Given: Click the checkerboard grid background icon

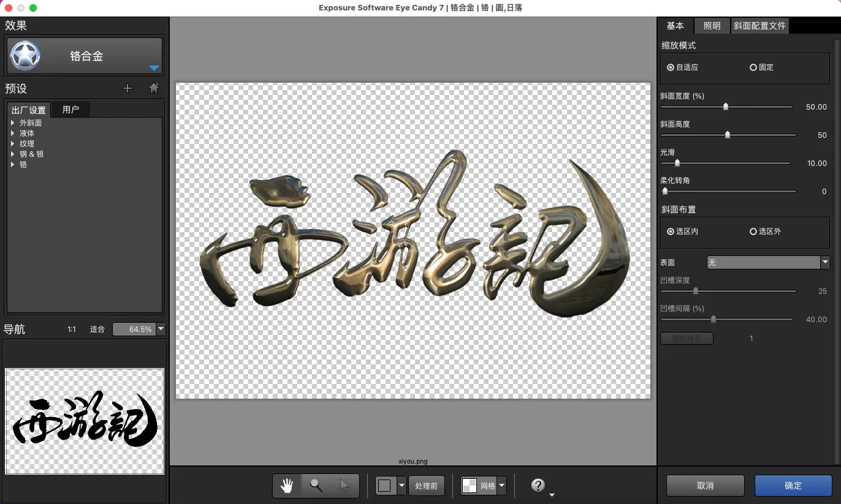Looking at the screenshot, I should pyautogui.click(x=469, y=486).
